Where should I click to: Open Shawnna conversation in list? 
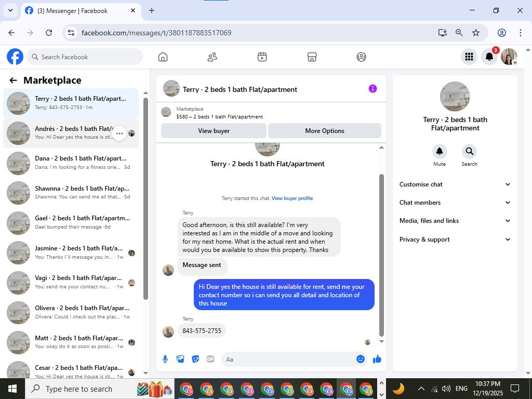pos(71,193)
